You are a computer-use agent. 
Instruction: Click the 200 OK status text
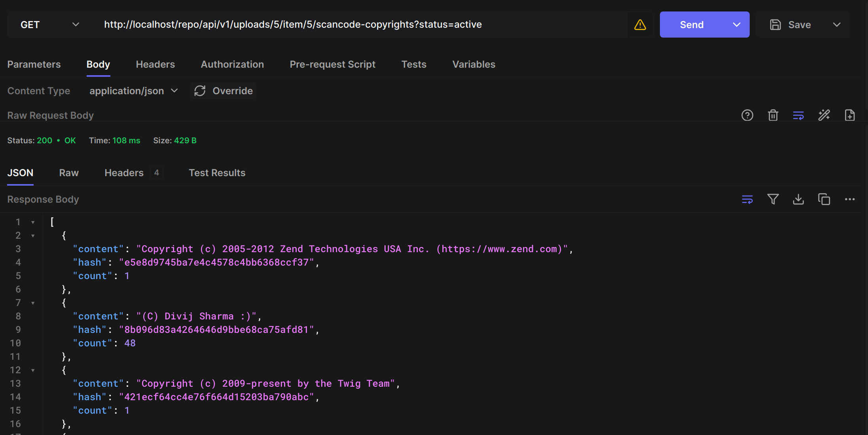pos(56,141)
